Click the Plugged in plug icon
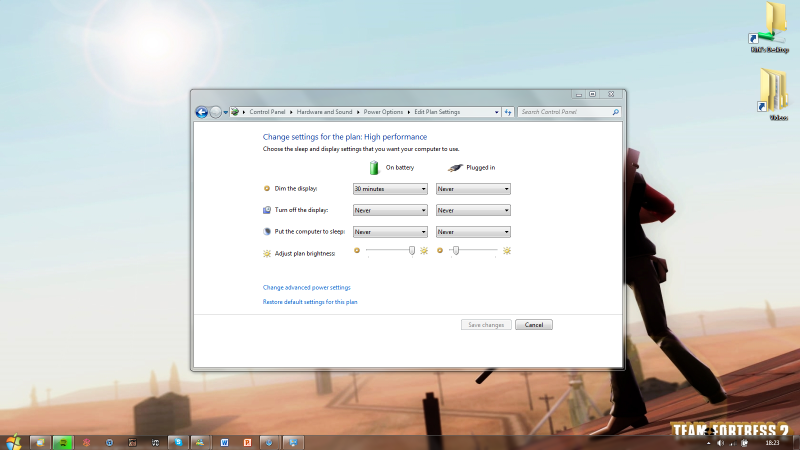Screen dimensions: 800x450 pos(455,167)
